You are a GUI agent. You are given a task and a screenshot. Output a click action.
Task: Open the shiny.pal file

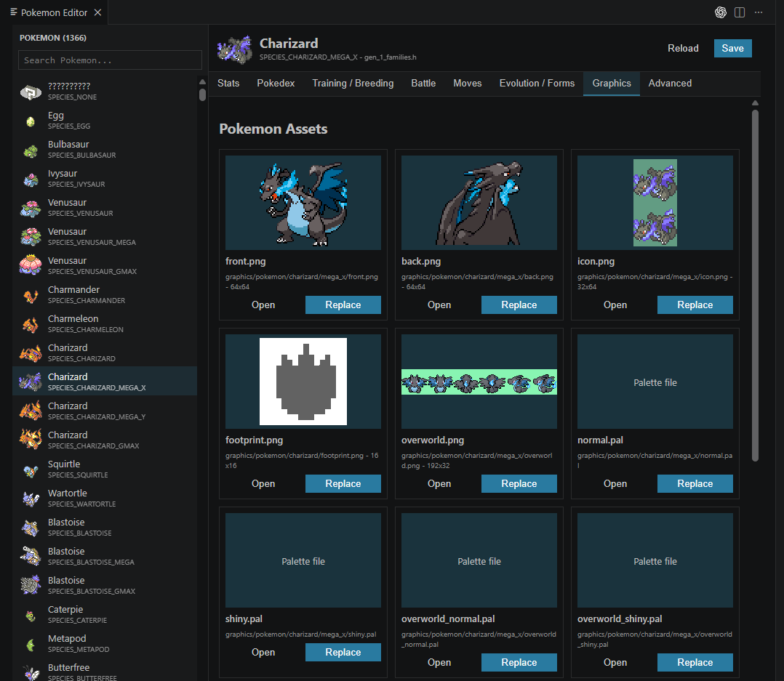point(263,653)
